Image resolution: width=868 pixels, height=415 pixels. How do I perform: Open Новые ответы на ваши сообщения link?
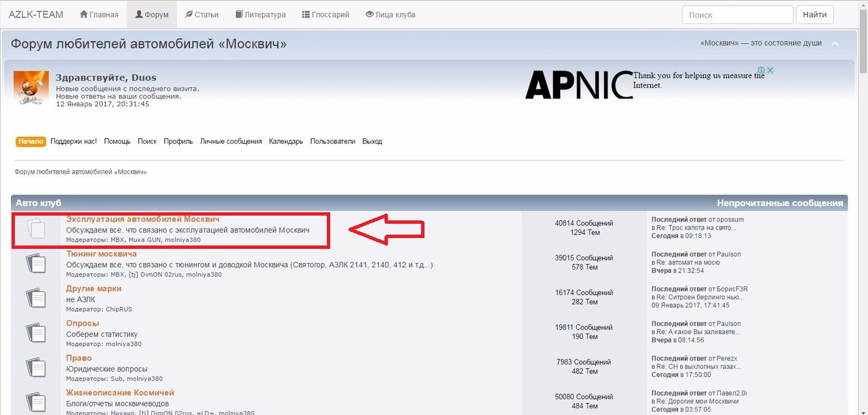119,96
